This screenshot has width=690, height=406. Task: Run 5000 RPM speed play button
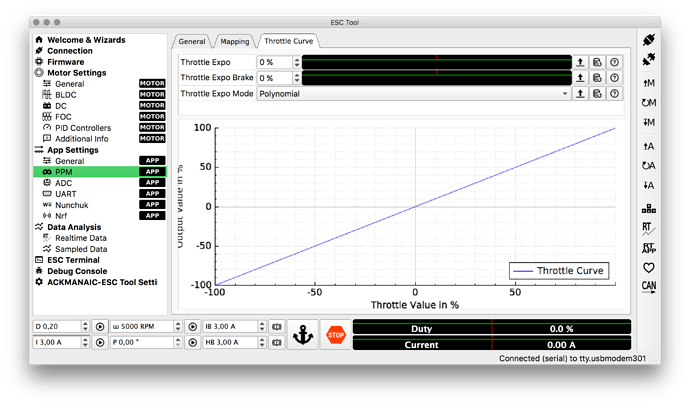(193, 327)
